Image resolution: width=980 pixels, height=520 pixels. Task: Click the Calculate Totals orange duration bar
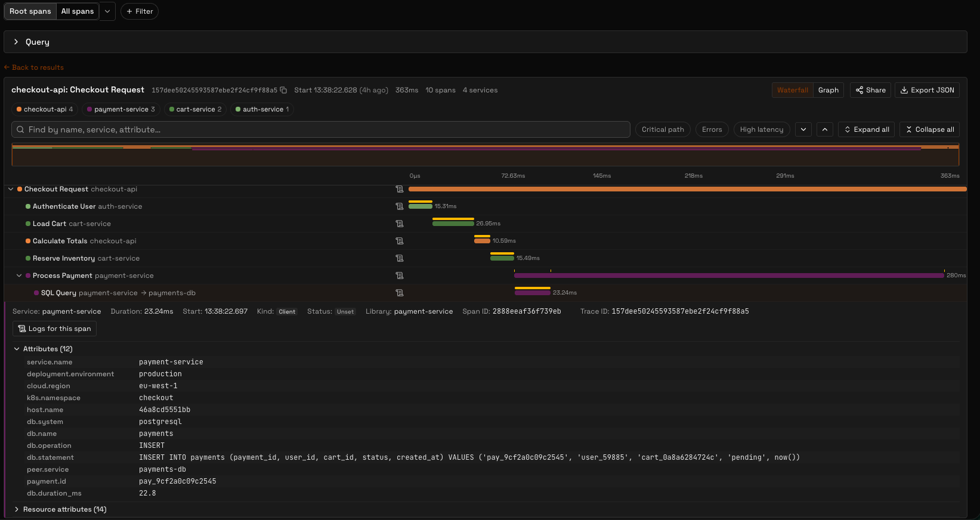pos(482,241)
